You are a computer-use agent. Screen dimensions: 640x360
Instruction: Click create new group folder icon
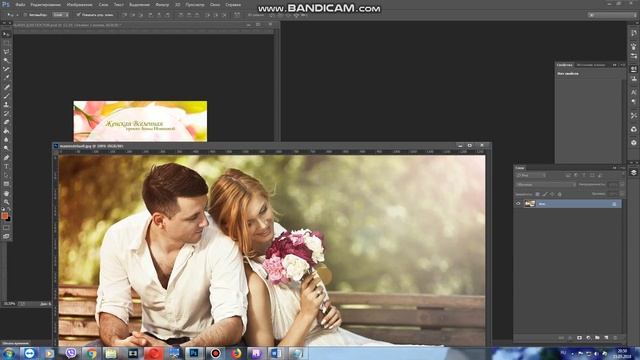(597, 338)
